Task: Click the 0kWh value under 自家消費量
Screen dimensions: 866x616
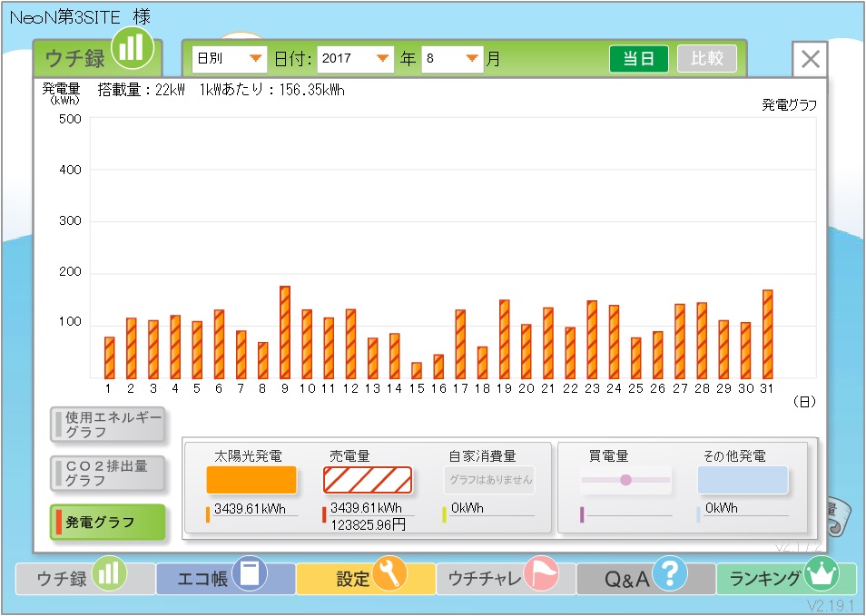Action: tap(467, 508)
